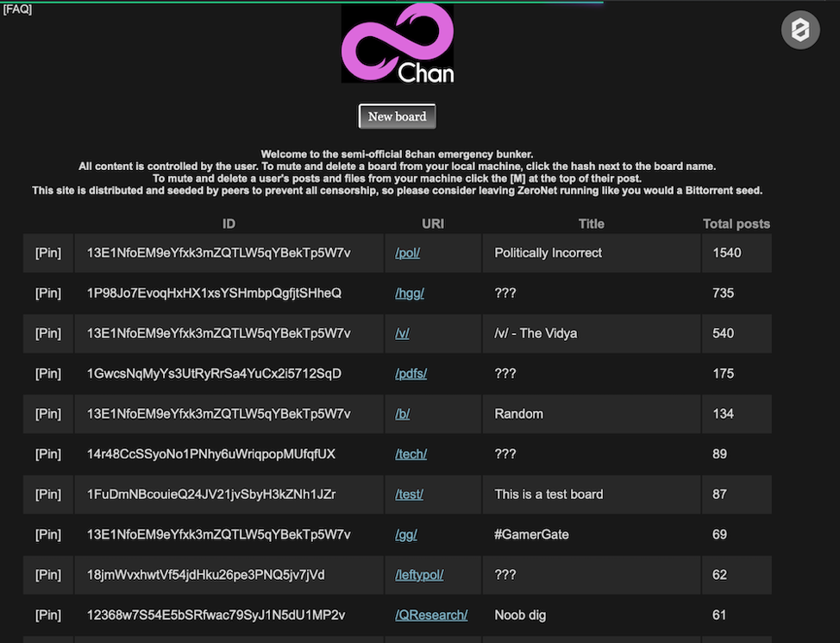Click the 69 total posts value

pyautogui.click(x=719, y=534)
